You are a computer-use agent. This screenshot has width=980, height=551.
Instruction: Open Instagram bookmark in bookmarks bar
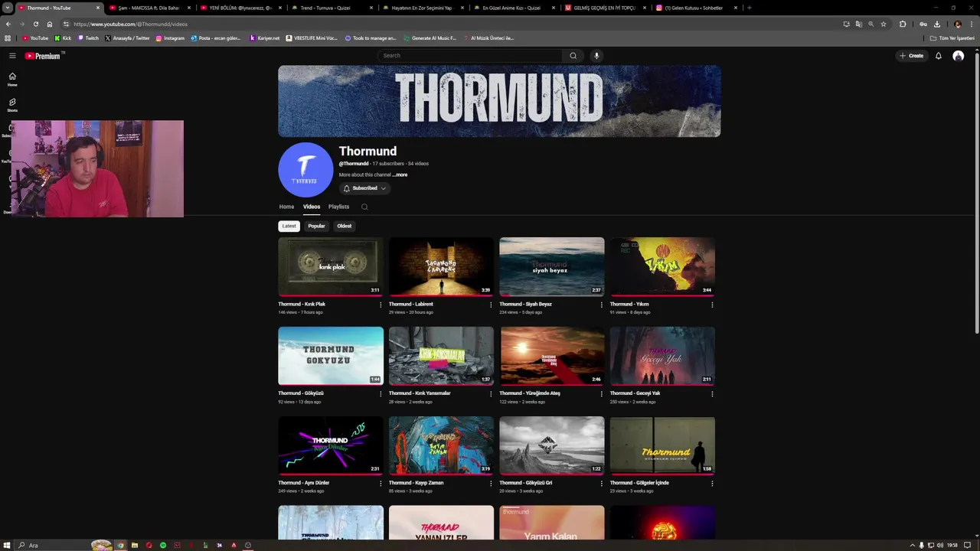(170, 37)
